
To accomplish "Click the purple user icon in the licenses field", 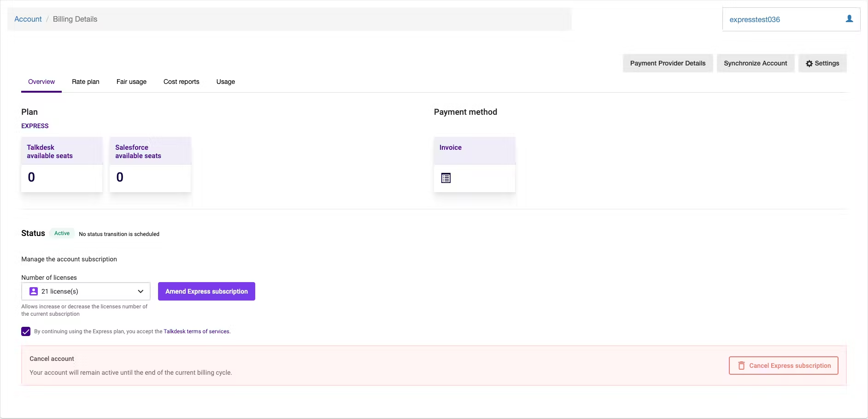I will (34, 291).
